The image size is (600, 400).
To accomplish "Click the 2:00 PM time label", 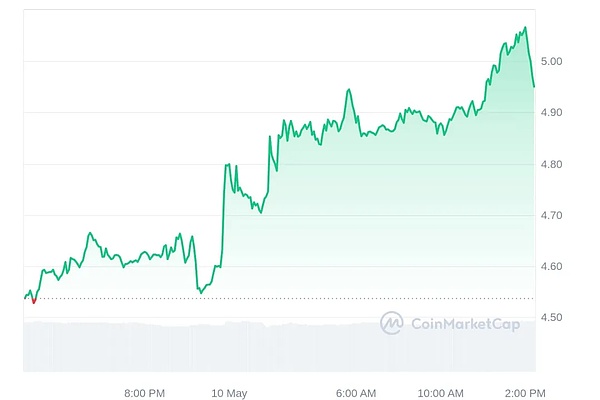I will pos(525,392).
